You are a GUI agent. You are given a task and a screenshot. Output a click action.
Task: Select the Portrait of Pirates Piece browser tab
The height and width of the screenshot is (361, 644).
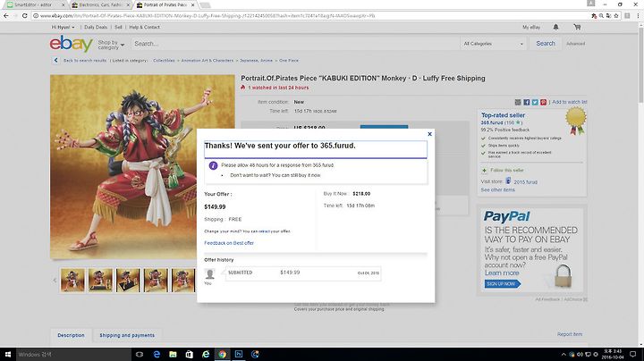click(x=165, y=5)
